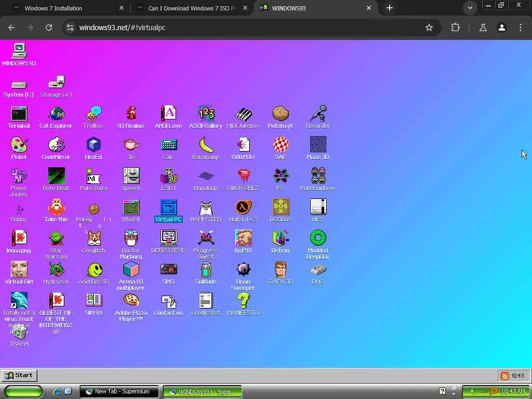Image resolution: width=532 pixels, height=399 pixels.
Task: Open the browser extensions puzzle icon
Action: click(x=455, y=28)
